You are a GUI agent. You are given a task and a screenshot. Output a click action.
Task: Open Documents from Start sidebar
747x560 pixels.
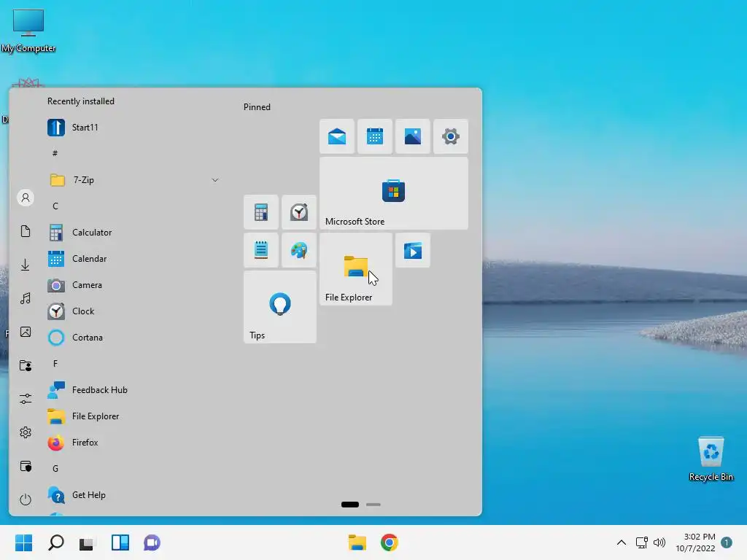[x=26, y=231]
